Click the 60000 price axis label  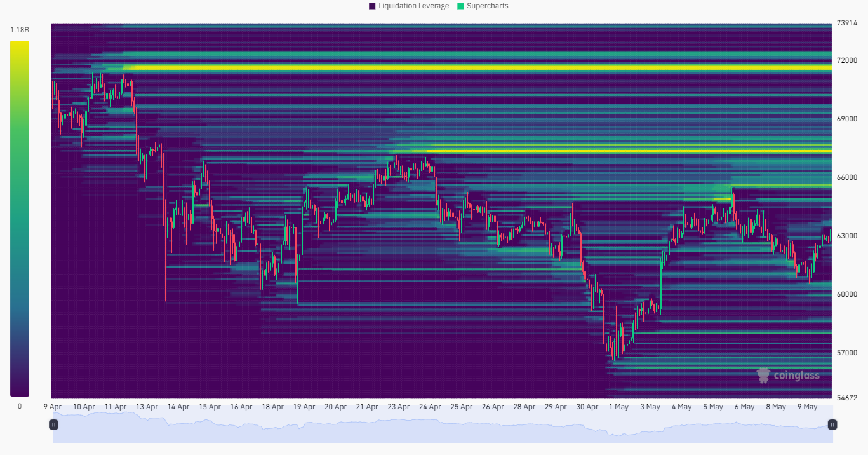tap(846, 294)
